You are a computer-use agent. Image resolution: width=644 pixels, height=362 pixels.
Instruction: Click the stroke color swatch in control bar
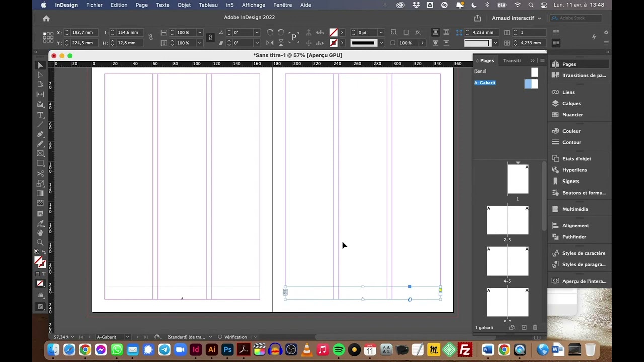[333, 43]
